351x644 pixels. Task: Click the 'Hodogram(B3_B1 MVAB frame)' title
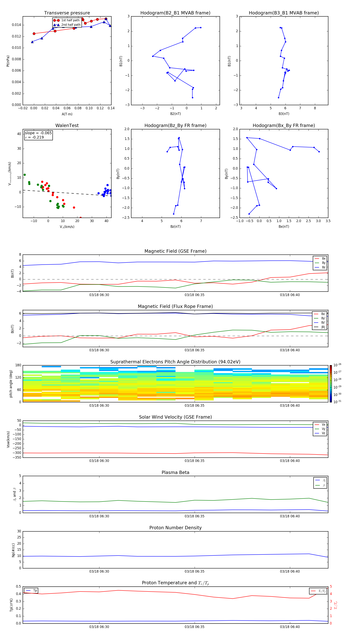click(x=284, y=13)
